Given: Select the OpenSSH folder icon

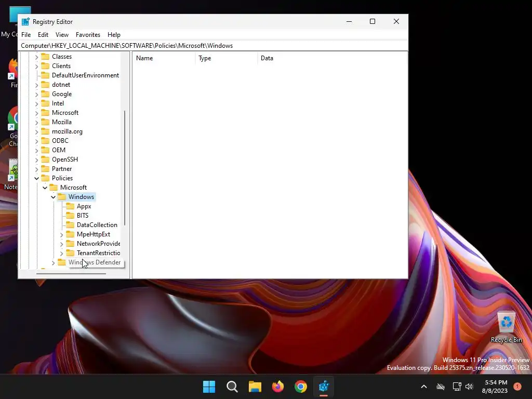Looking at the screenshot, I should (45, 159).
